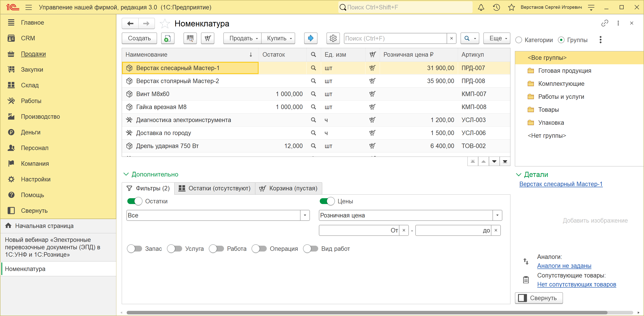
Task: Click the barcode scanner search icon
Action: pyautogui.click(x=190, y=38)
